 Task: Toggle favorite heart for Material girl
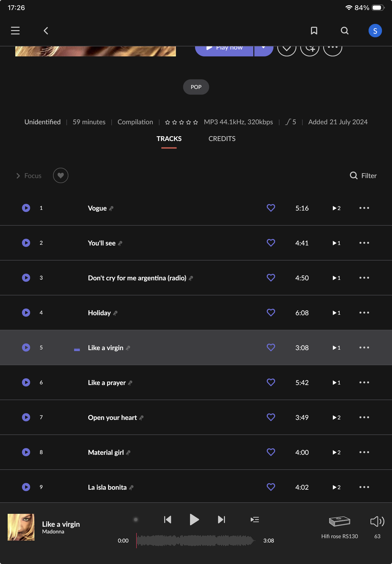271,452
